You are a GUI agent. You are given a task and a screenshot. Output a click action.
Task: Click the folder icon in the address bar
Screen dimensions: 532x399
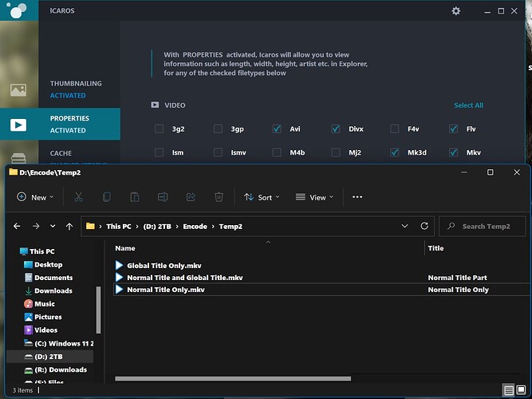click(90, 226)
